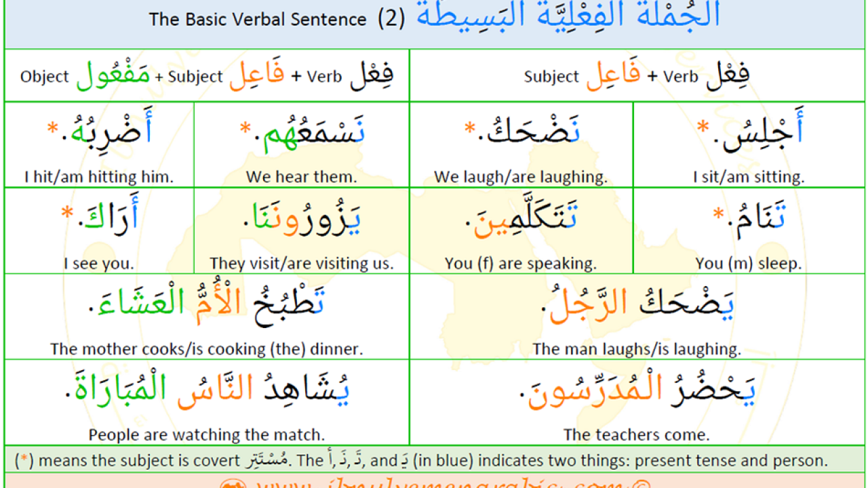Select the 'You (f) are speaking.' cell
Viewport: 868px width, 488px height.
click(x=521, y=230)
